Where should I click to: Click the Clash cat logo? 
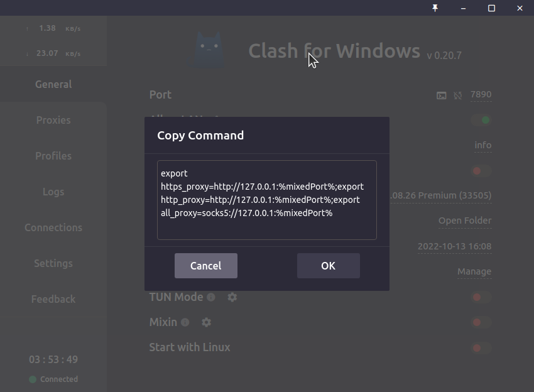209,50
